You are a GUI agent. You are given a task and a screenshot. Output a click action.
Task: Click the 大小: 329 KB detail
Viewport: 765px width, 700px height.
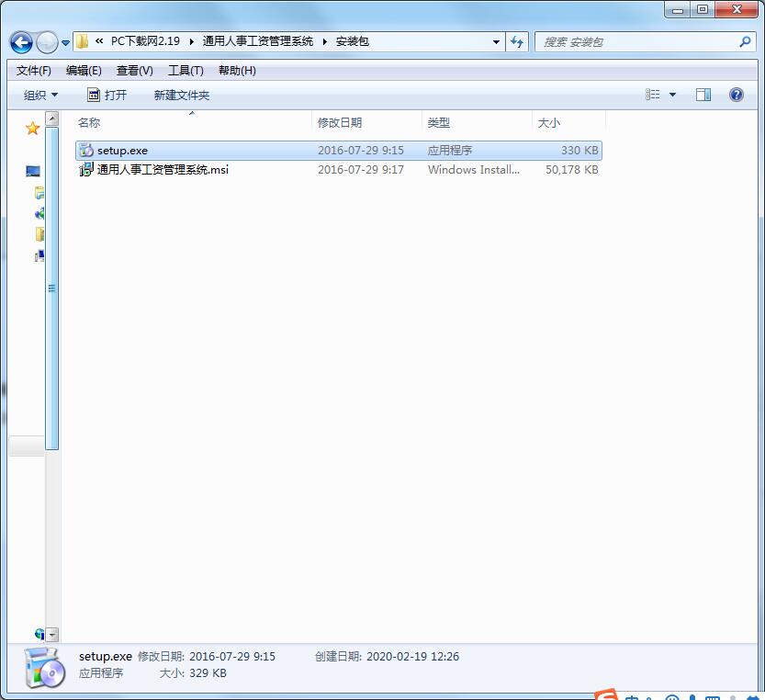click(x=193, y=673)
